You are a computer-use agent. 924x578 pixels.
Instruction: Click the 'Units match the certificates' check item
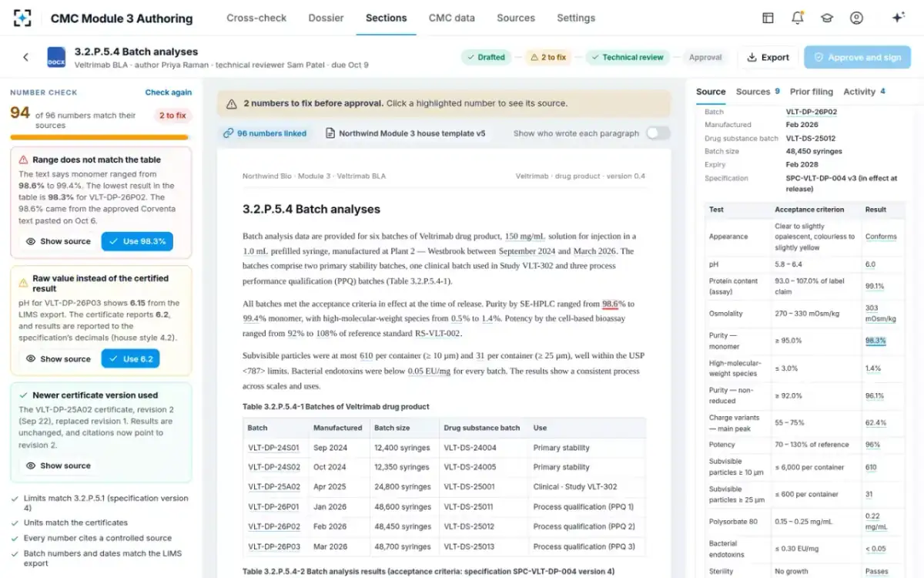point(75,523)
